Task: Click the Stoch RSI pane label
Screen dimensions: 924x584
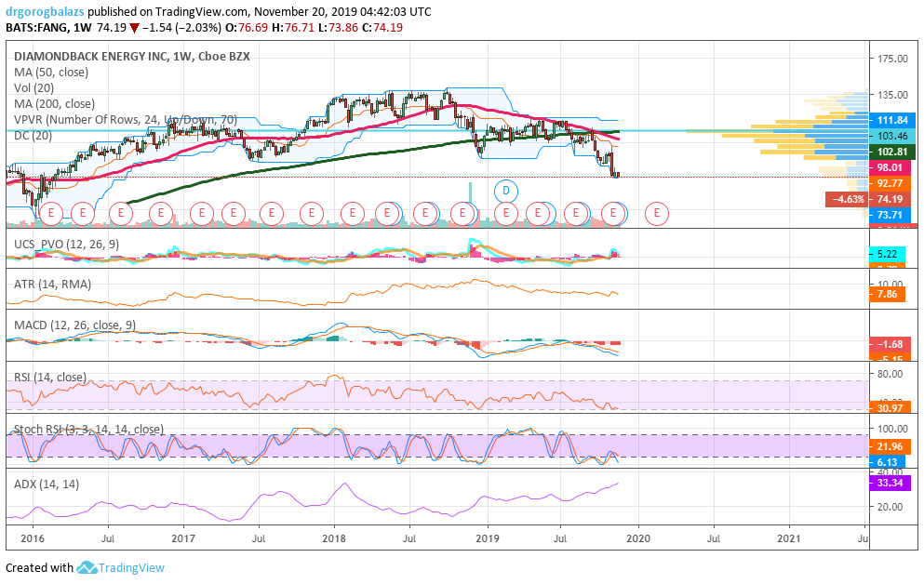Action: [x=89, y=430]
